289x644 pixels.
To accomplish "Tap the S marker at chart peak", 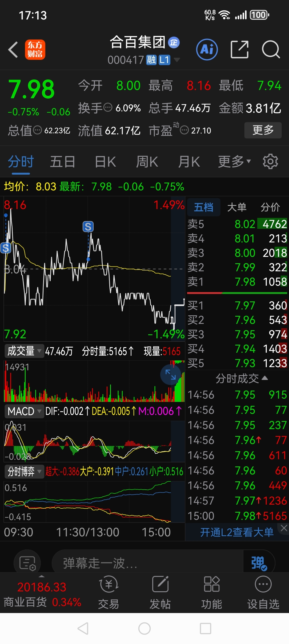I will point(88,227).
